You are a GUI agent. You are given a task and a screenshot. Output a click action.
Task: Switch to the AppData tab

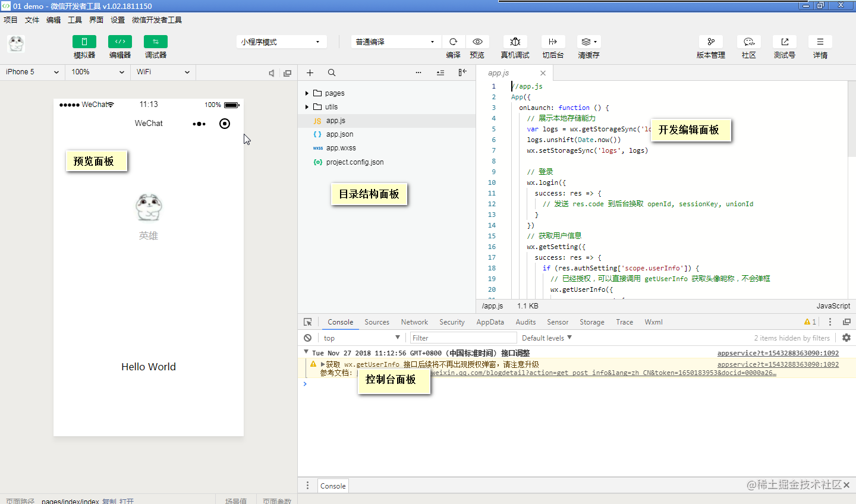[x=490, y=322]
